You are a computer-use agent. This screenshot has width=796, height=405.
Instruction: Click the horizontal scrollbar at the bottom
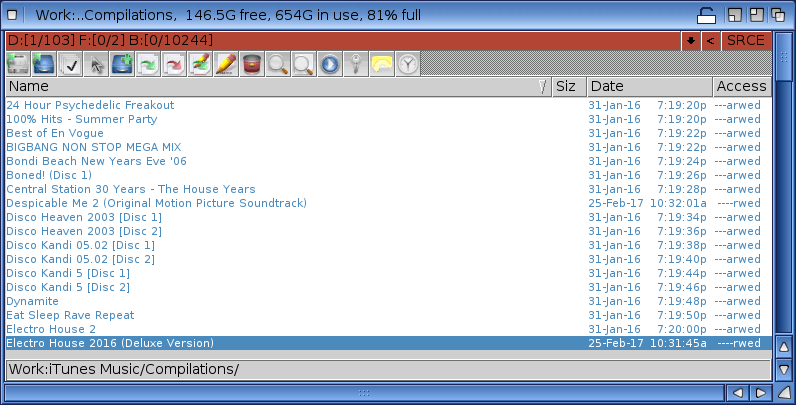pyautogui.click(x=363, y=393)
